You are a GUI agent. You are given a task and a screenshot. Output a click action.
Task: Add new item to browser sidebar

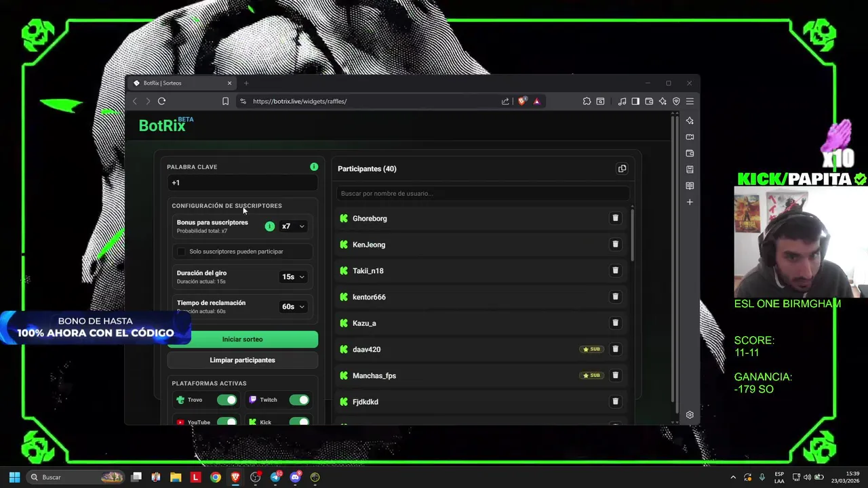(690, 202)
